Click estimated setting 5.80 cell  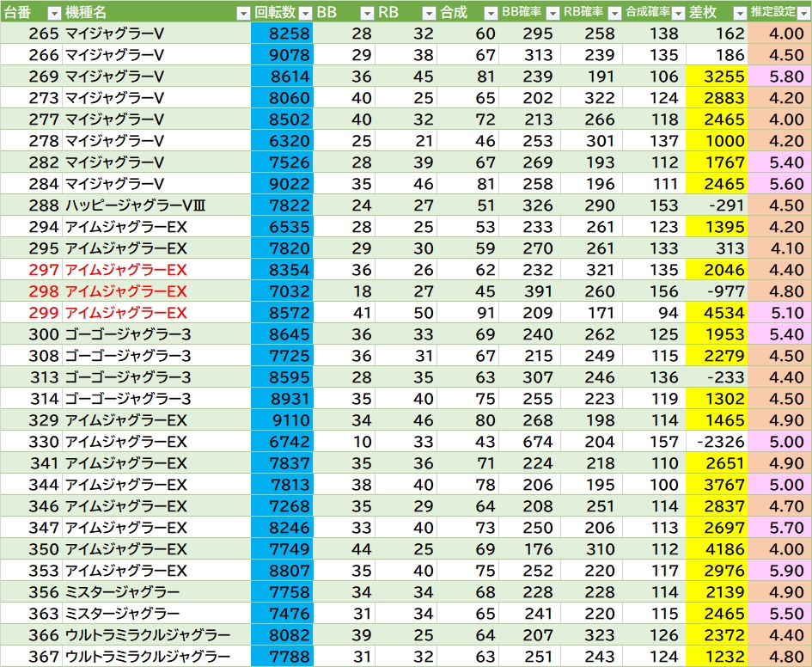pyautogui.click(x=779, y=76)
